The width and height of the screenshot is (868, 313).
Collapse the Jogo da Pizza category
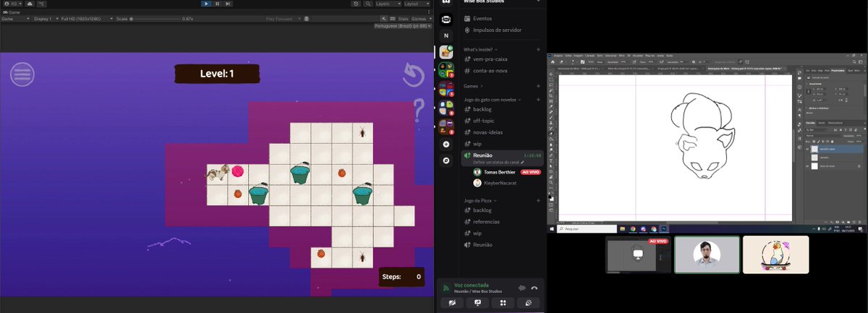[479, 200]
